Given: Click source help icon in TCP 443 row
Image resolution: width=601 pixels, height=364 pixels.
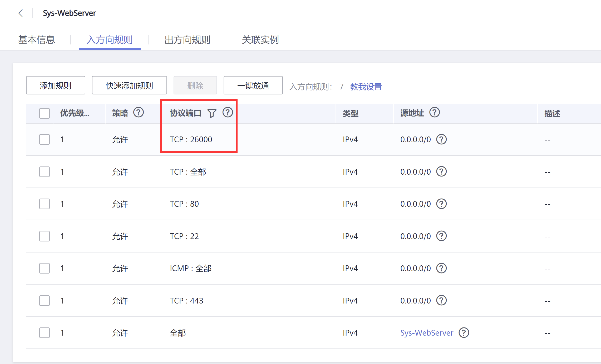Looking at the screenshot, I should point(441,300).
